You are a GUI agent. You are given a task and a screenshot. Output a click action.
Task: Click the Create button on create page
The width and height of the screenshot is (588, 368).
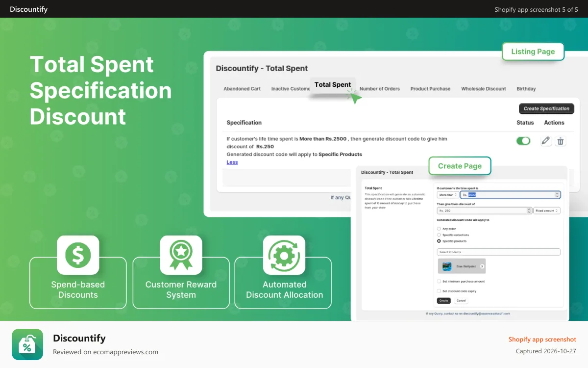click(443, 300)
